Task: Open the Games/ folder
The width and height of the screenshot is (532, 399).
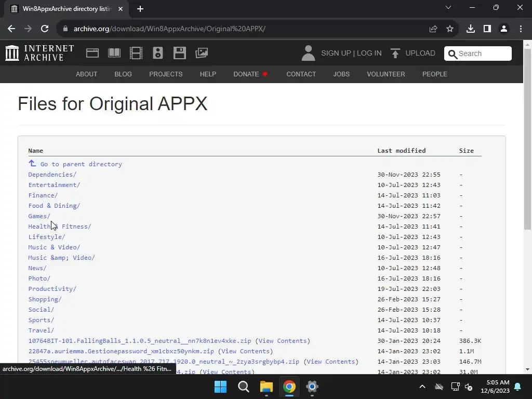Action: [39, 216]
